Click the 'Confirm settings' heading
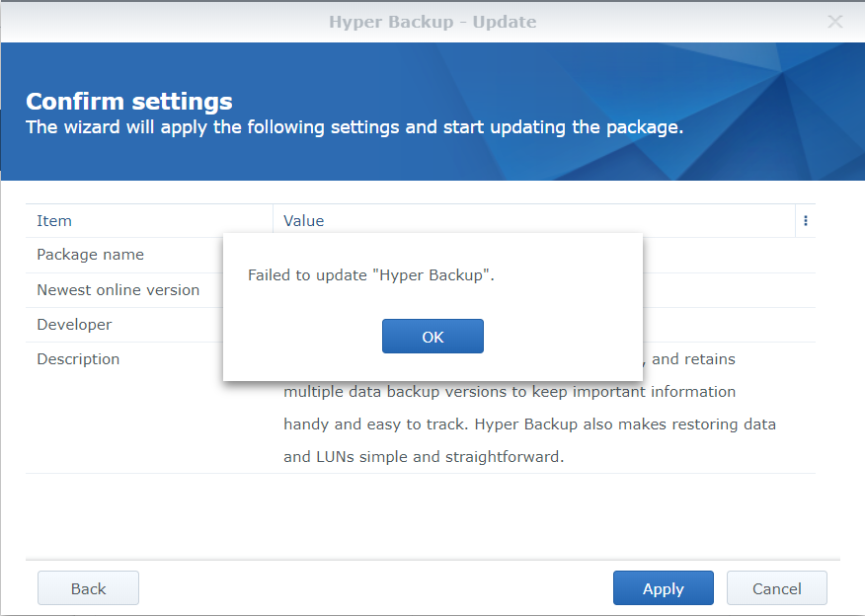Viewport: 865px width, 616px height. click(x=129, y=102)
